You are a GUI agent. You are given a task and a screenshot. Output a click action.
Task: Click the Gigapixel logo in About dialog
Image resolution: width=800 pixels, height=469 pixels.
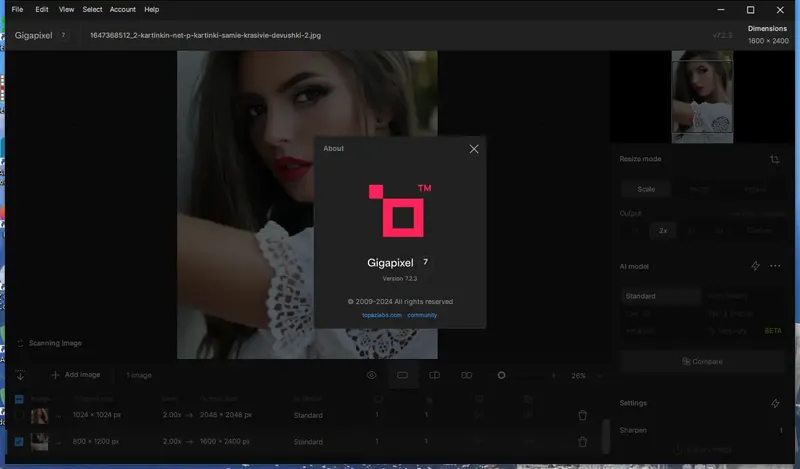coord(400,211)
